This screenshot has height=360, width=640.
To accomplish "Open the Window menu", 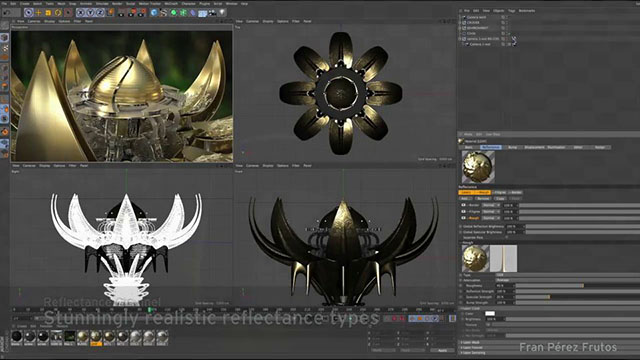I will (x=231, y=4).
